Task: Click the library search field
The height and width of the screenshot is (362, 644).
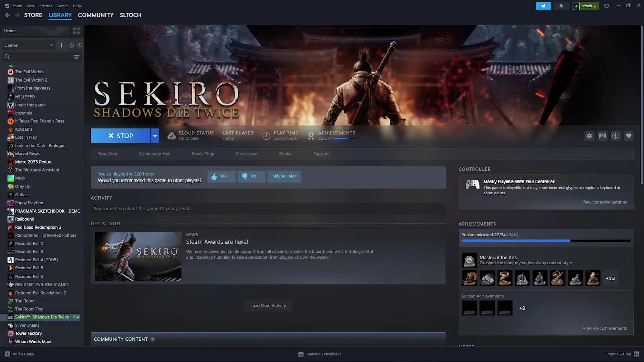Action: pyautogui.click(x=37, y=57)
